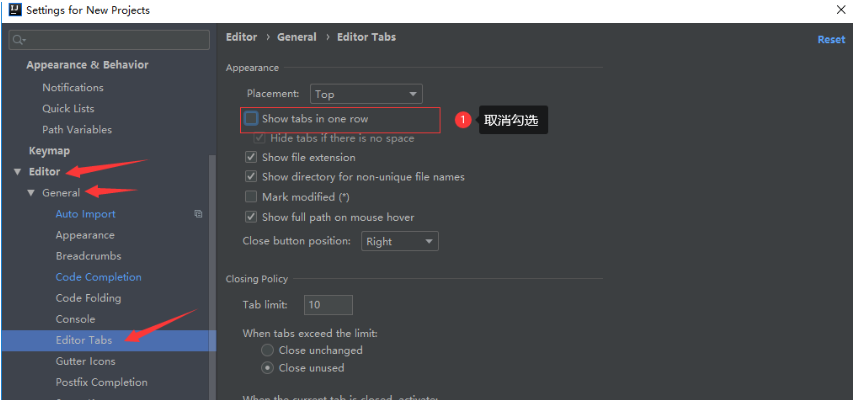Click the Appearance section heading
The image size is (853, 400).
coord(252,67)
